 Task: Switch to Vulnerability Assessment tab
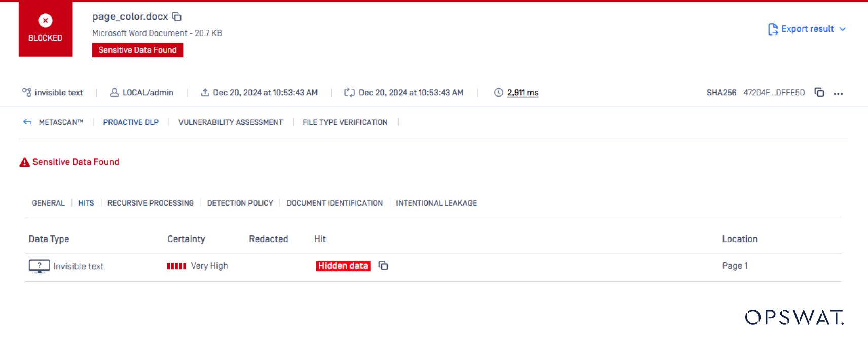point(230,122)
